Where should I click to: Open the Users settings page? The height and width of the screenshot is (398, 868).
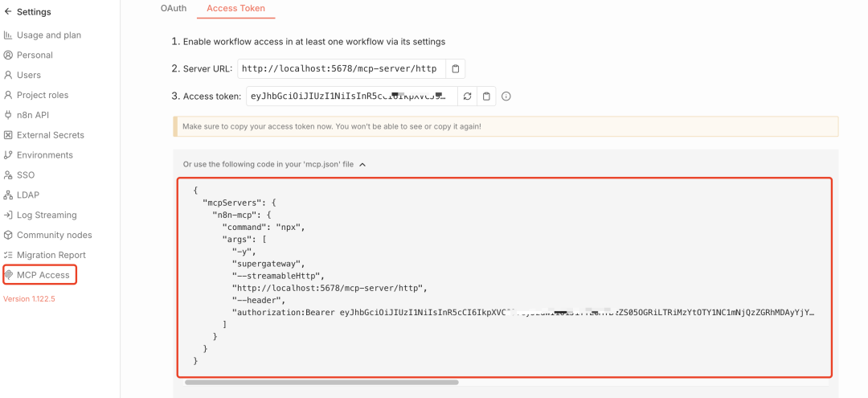pos(29,75)
